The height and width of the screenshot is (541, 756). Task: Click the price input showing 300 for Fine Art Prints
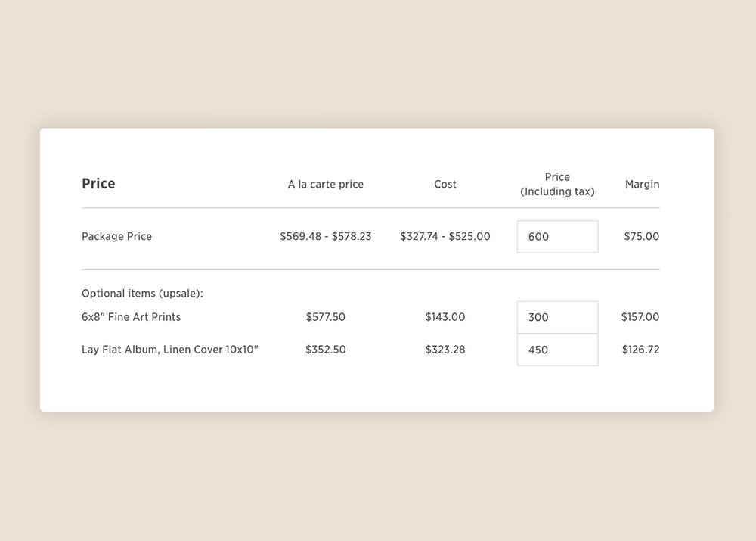[x=557, y=316]
